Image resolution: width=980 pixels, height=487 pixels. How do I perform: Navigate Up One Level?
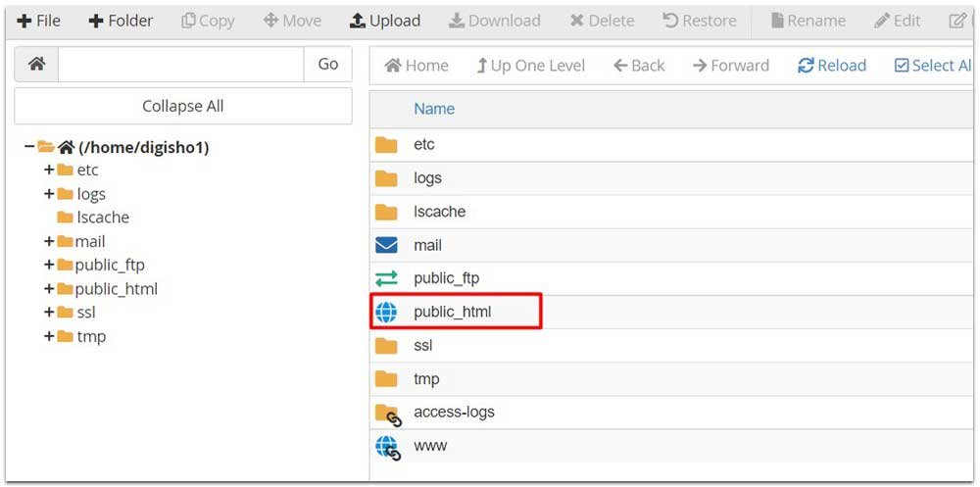click(x=530, y=66)
